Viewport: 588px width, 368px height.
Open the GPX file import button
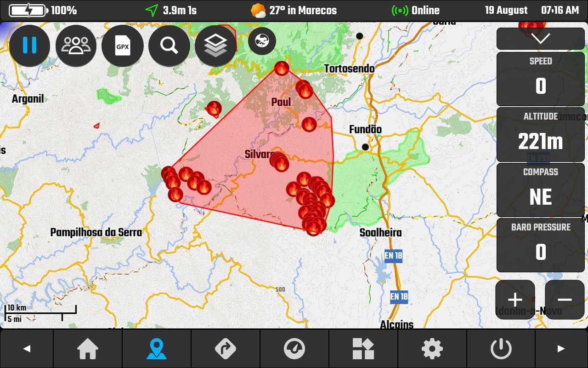point(123,46)
